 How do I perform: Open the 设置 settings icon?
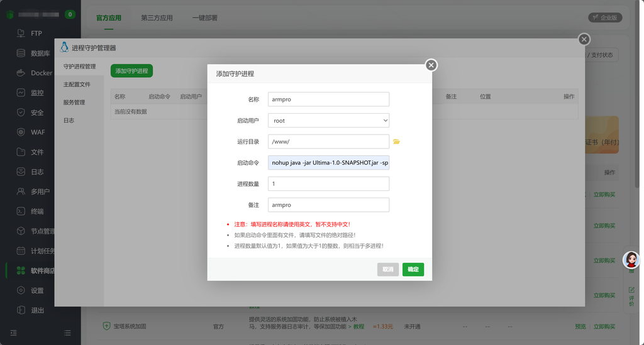(21, 290)
